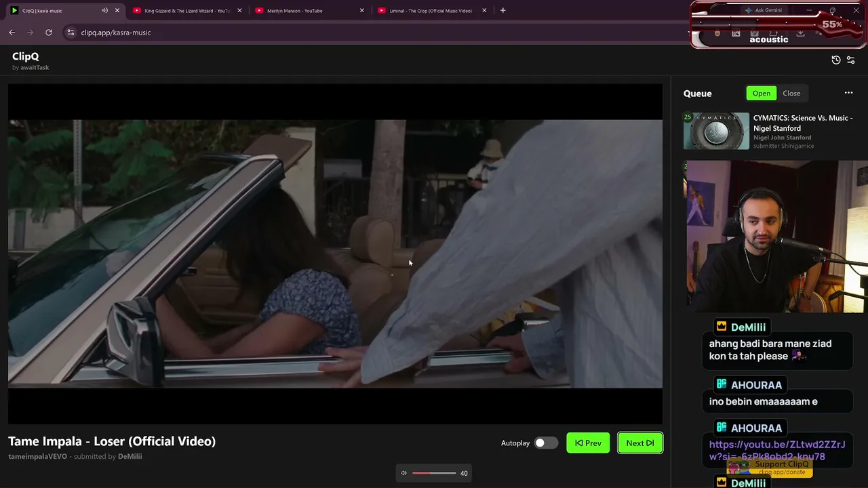Close the Marilyn Manson YouTube tab

[362, 11]
